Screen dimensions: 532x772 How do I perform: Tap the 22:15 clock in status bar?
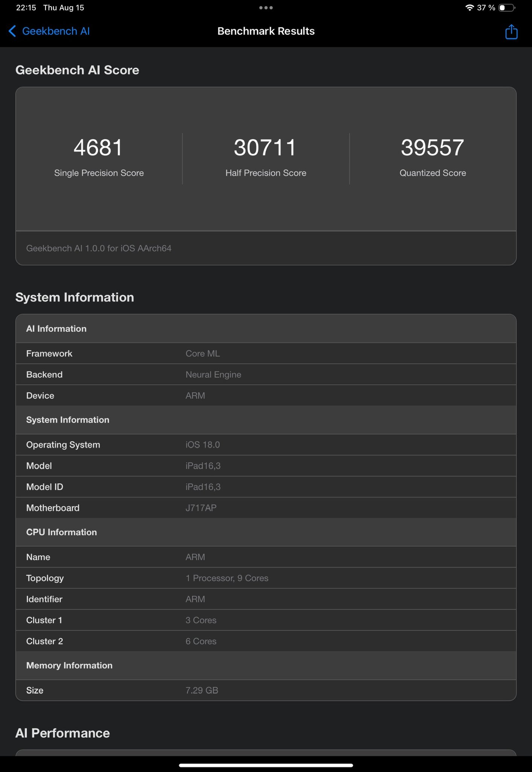tap(26, 8)
